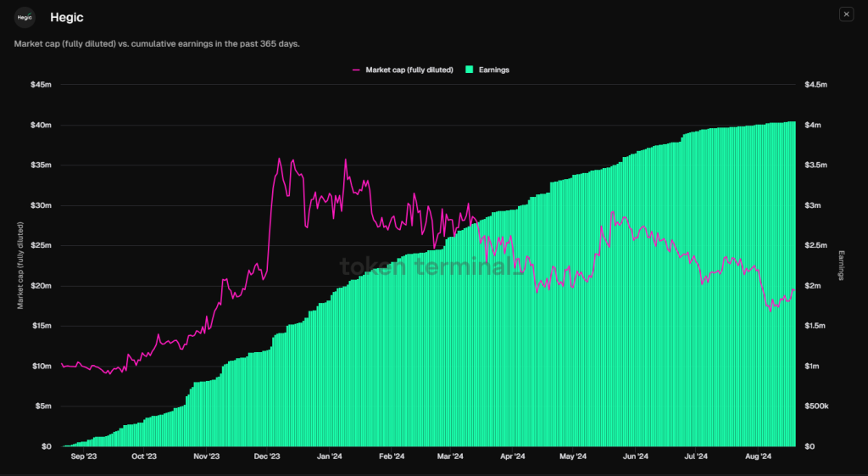
Task: Click the Hegic title text
Action: pyautogui.click(x=67, y=17)
